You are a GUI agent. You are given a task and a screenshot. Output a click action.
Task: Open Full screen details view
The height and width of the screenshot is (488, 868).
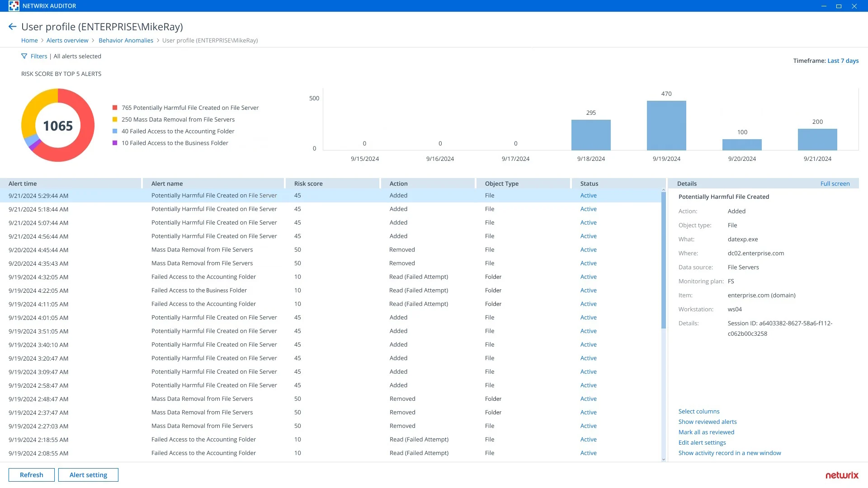pyautogui.click(x=835, y=184)
